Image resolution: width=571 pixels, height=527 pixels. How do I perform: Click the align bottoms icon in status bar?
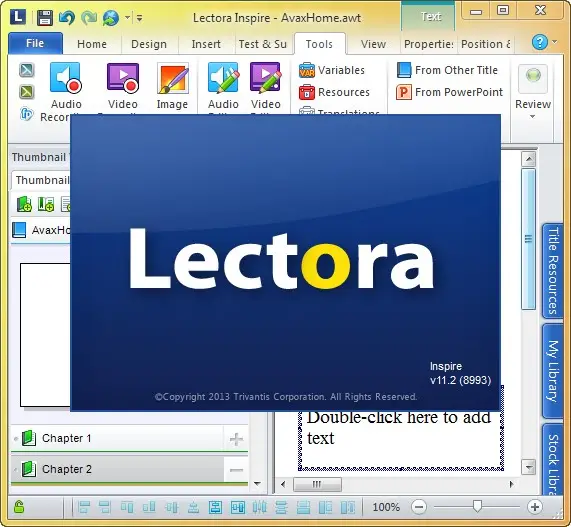click(x=149, y=507)
